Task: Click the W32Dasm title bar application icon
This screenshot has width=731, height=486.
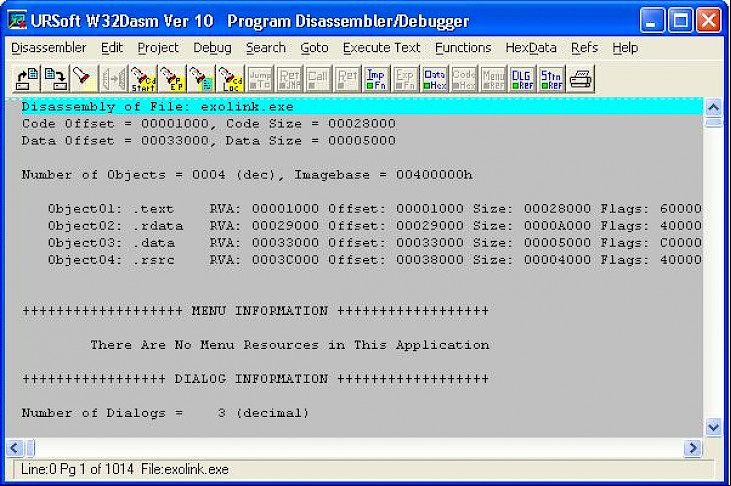Action: pos(17,21)
